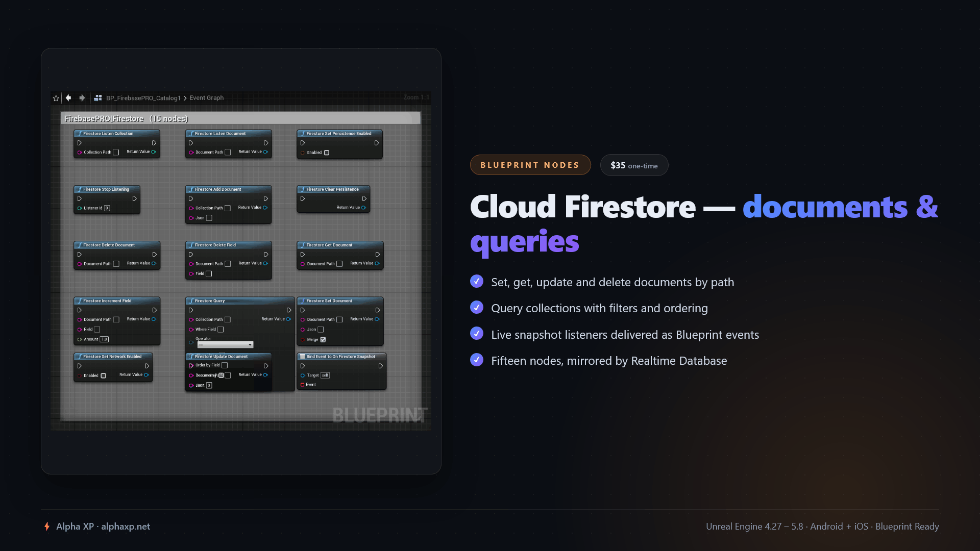Click the Document Path pin on Firestore Get Document

pyautogui.click(x=303, y=264)
